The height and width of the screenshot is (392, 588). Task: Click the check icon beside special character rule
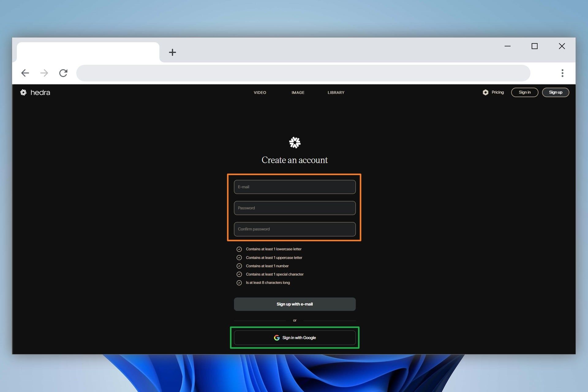point(239,274)
